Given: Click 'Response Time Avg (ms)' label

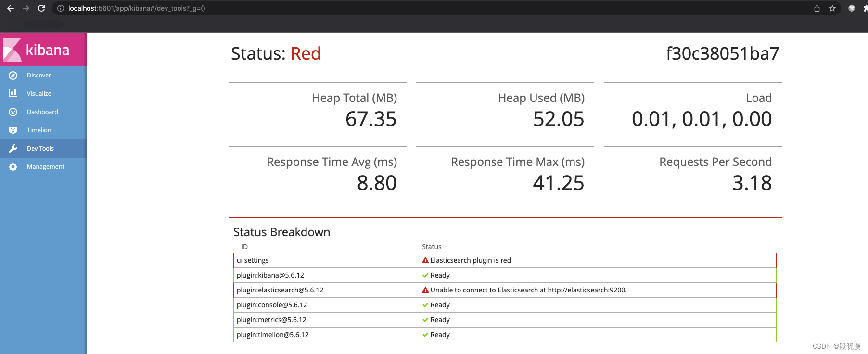Looking at the screenshot, I should coord(332,162).
